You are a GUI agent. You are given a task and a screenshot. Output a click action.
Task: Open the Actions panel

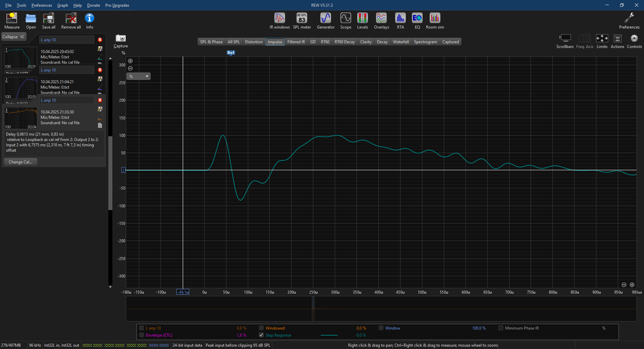(x=618, y=41)
